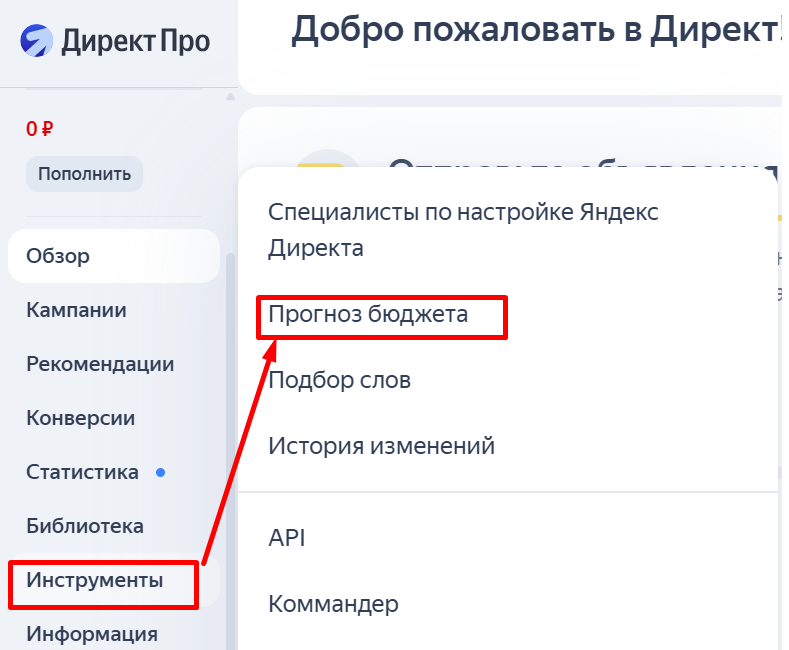This screenshot has height=650, width=789.
Task: Open Специалисты по настройке Яндекс Директа
Action: coord(463,229)
